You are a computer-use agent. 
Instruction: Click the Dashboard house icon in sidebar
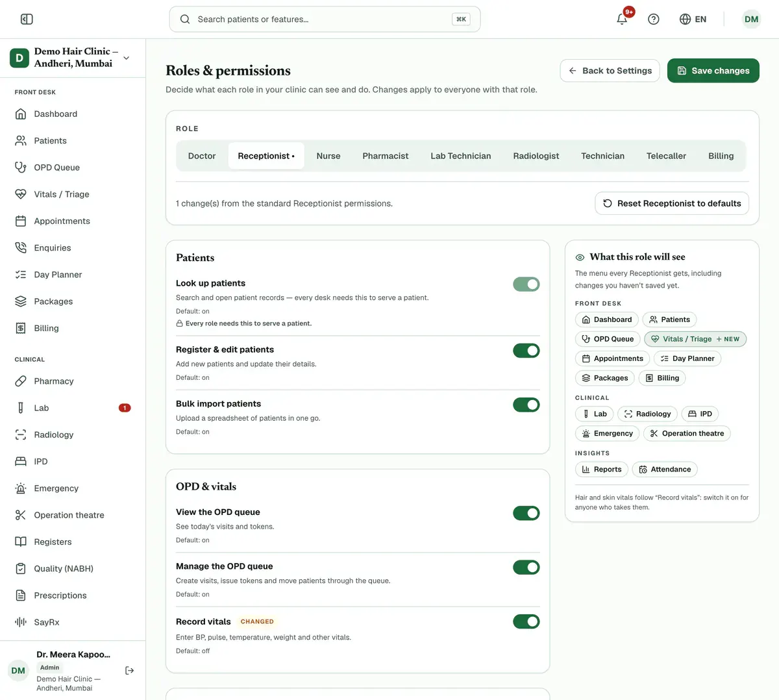tap(21, 114)
